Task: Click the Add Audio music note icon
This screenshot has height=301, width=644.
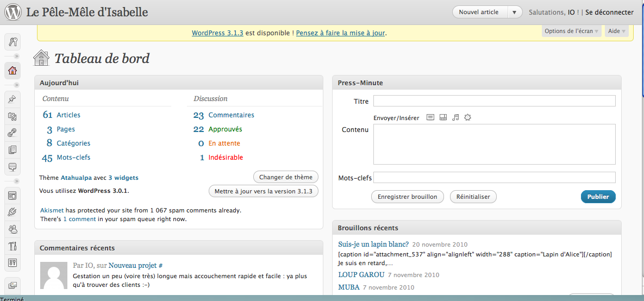Action: [455, 117]
